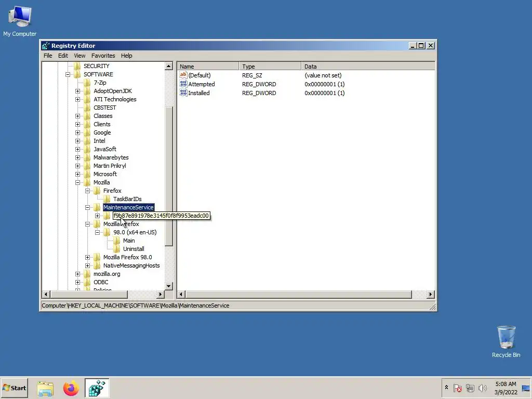Viewport: 532px width, 399px height.
Task: Expand the Mozilla Firefox 98.0 key
Action: 87,257
